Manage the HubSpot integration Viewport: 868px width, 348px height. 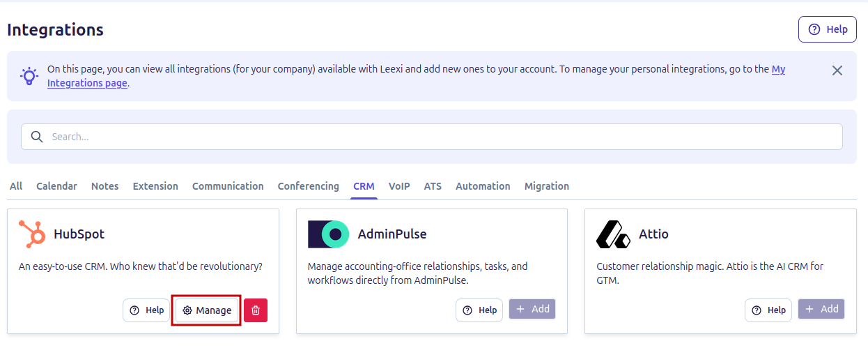point(207,310)
